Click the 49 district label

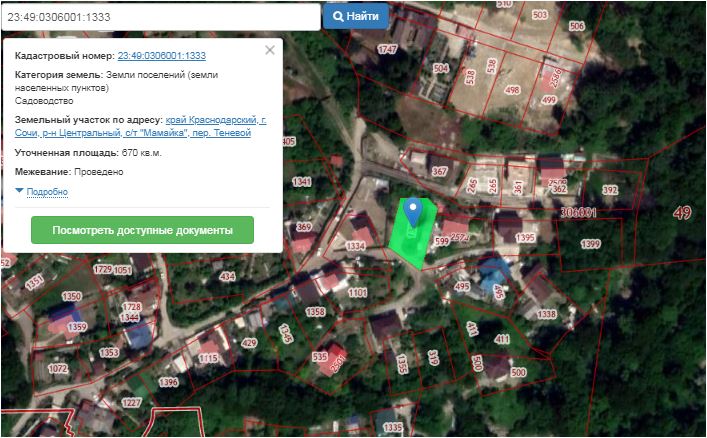pyautogui.click(x=682, y=212)
